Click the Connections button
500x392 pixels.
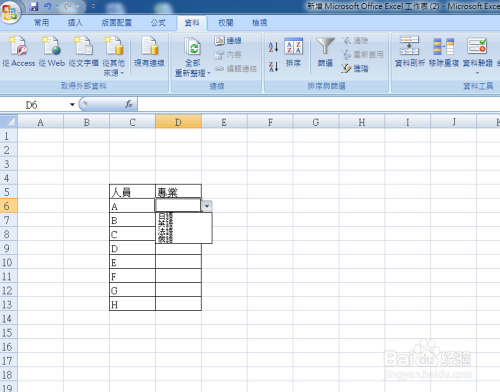(x=228, y=40)
